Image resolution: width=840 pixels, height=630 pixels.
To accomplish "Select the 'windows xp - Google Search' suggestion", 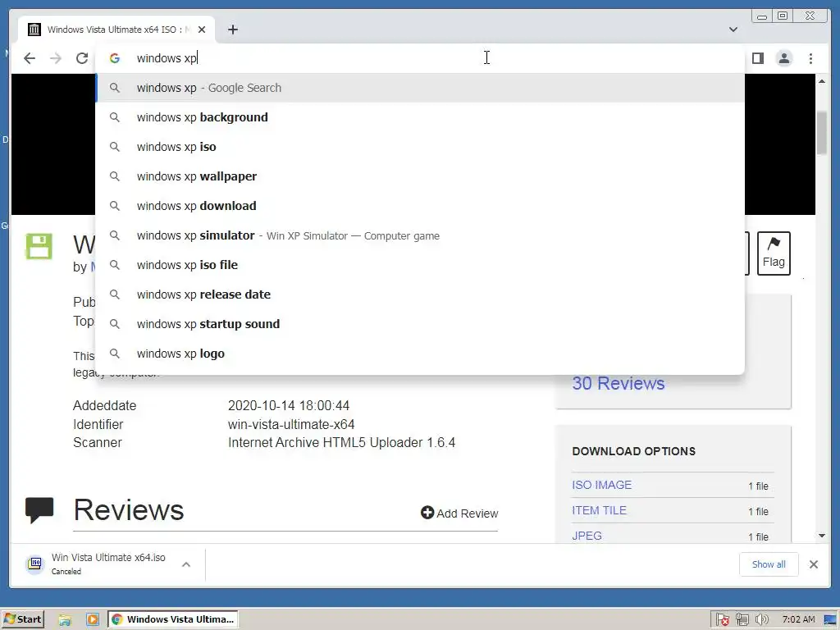I will click(x=420, y=88).
